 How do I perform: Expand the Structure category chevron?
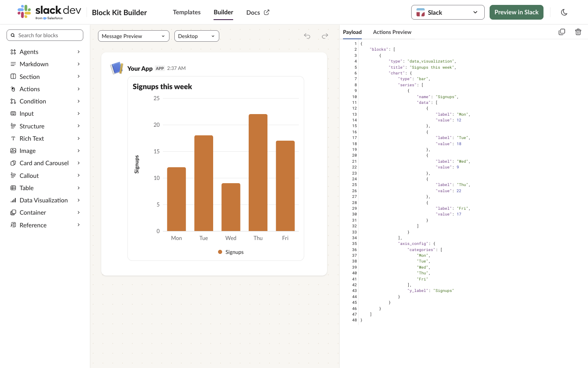click(x=79, y=126)
